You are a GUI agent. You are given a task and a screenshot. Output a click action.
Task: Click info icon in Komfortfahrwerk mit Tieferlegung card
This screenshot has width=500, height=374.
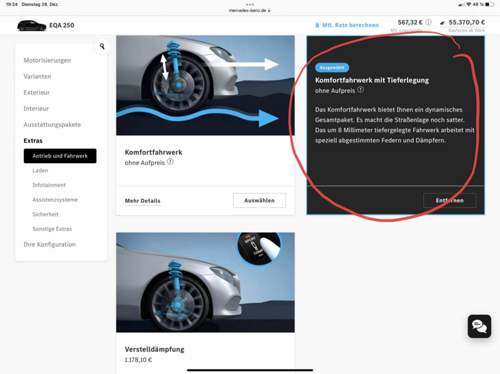360,90
